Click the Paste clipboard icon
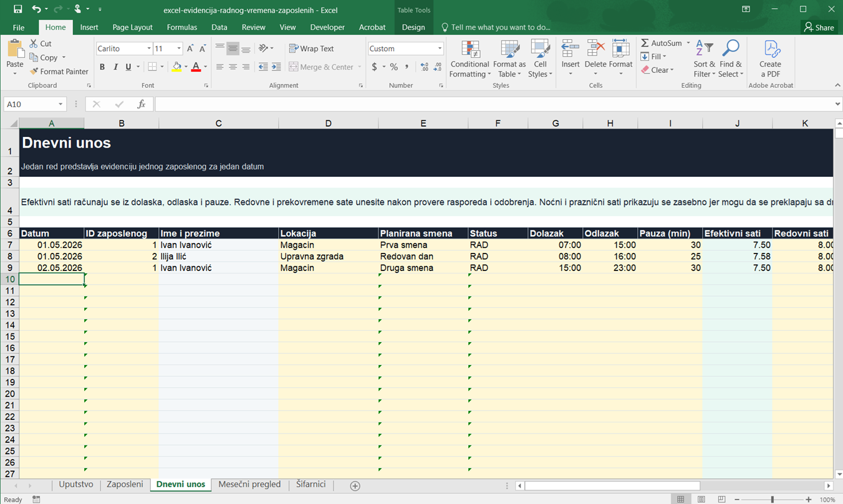The image size is (843, 504). click(15, 49)
